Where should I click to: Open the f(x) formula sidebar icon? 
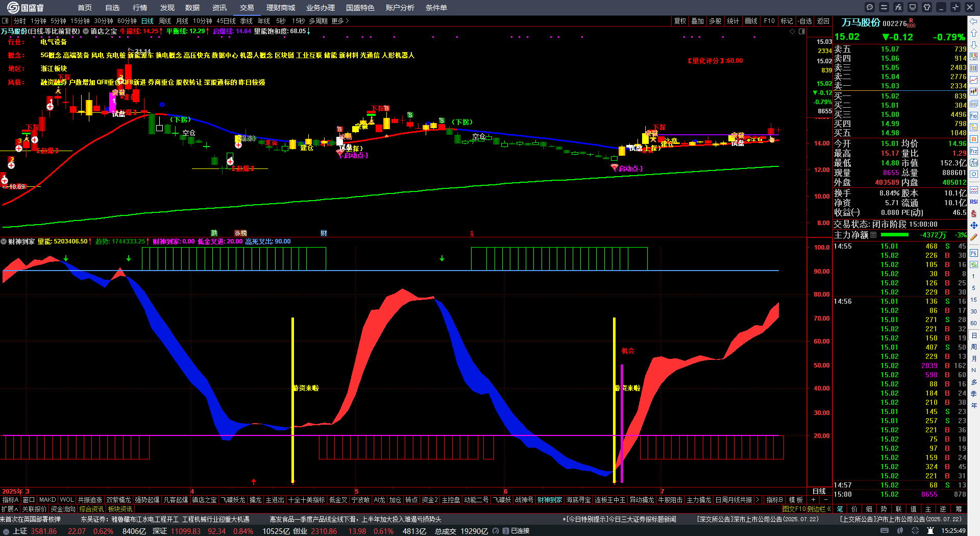click(974, 163)
